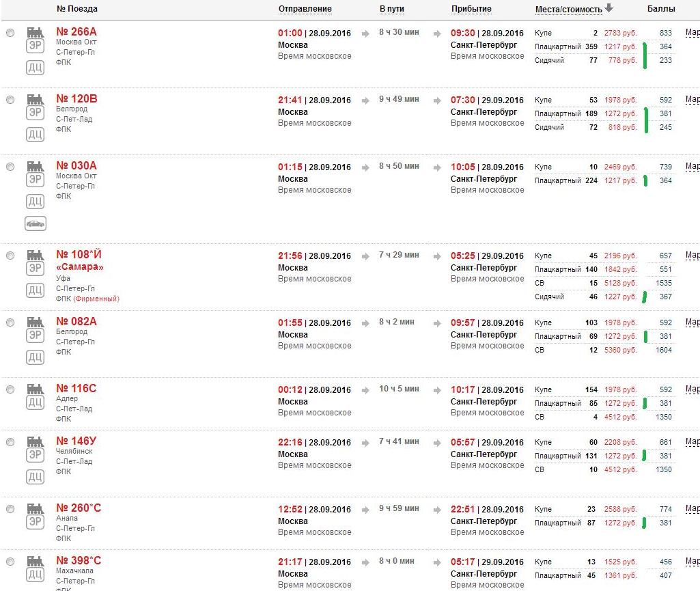Screen dimensions: 700x591
Task: Sort by the Прибытие column header
Action: (x=471, y=9)
